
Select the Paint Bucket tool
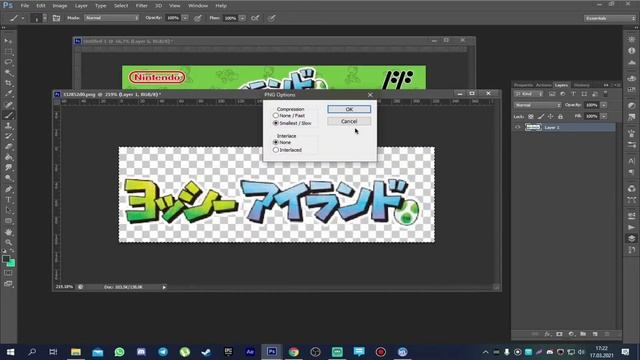coord(8,158)
